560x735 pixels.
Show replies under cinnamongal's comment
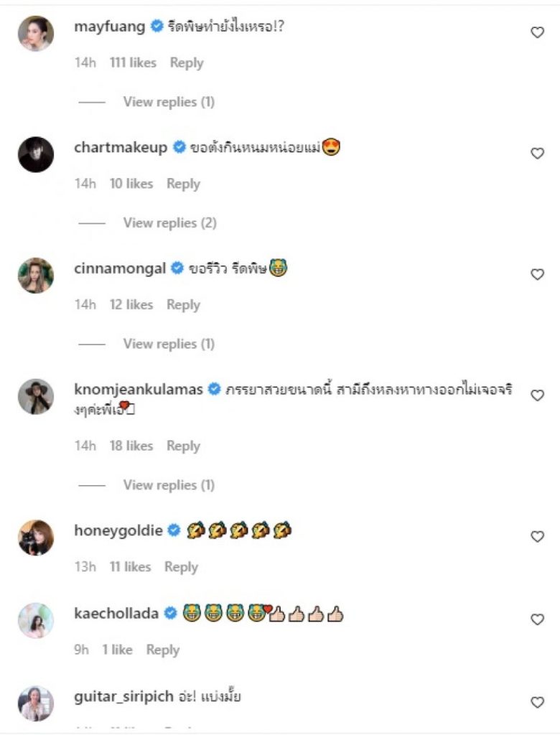pyautogui.click(x=169, y=344)
